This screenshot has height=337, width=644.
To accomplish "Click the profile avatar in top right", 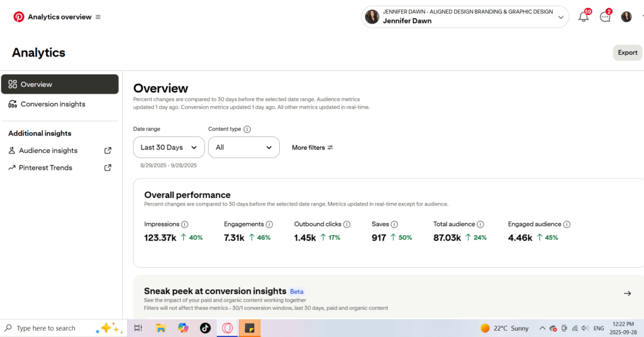I will coord(626,17).
